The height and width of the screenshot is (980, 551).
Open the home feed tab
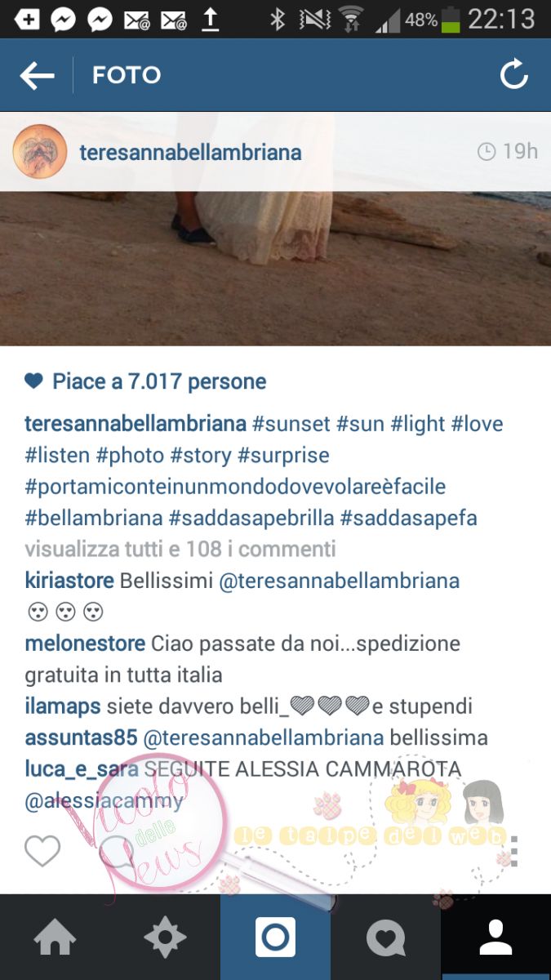tap(55, 938)
